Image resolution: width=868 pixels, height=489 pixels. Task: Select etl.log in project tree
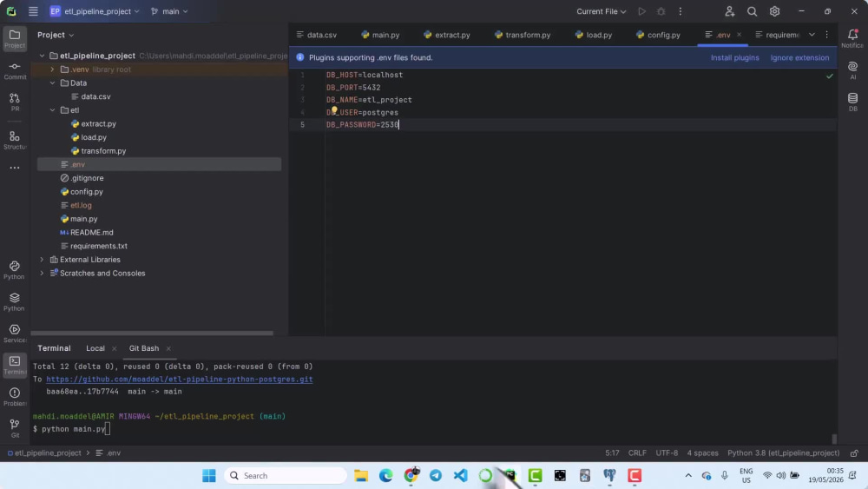(x=81, y=206)
